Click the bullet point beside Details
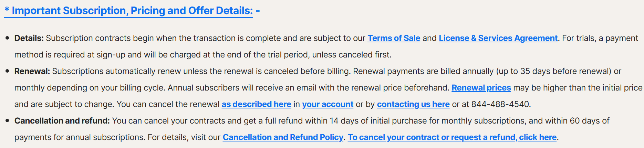Viewport: 644px width, 148px height. pos(7,38)
